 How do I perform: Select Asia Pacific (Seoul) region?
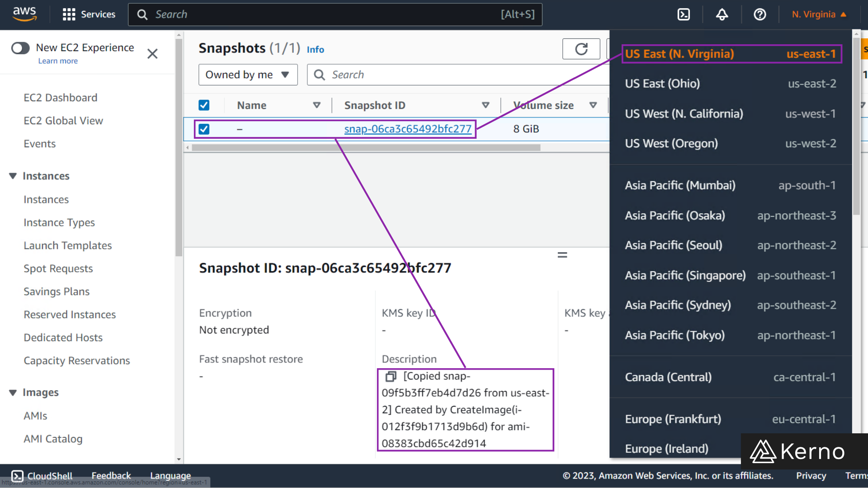tap(731, 245)
